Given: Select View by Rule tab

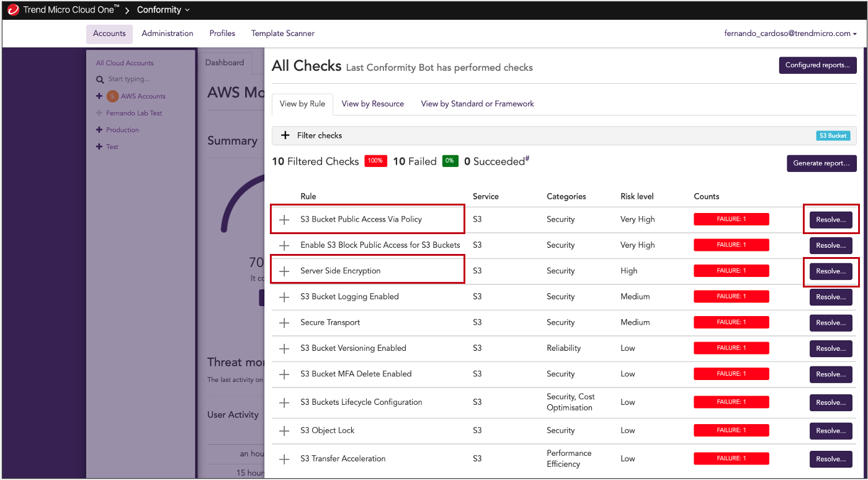Looking at the screenshot, I should (x=302, y=104).
